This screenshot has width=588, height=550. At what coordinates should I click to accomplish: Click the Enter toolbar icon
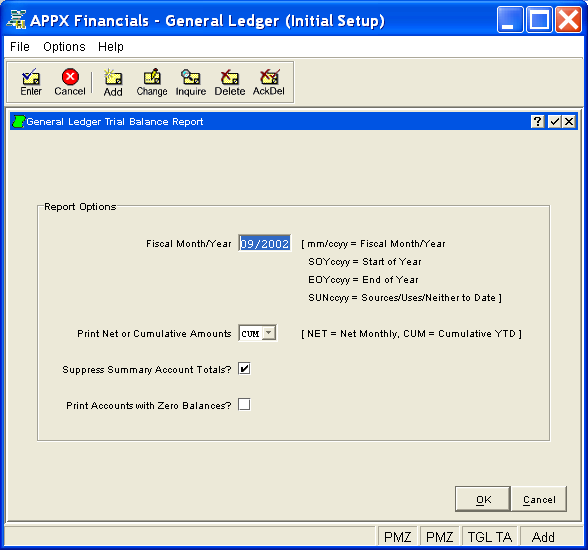[31, 82]
